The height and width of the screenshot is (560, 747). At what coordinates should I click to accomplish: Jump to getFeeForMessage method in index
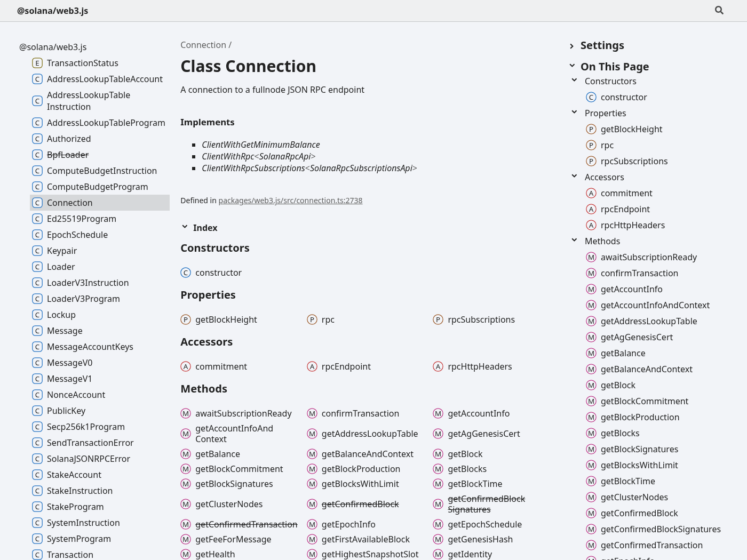(233, 539)
